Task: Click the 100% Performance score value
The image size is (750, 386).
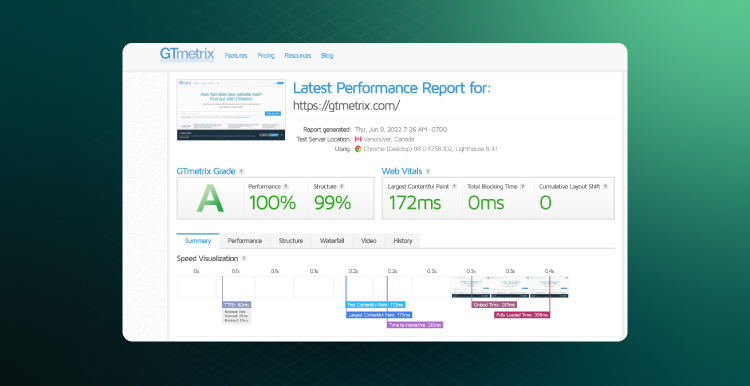Action: pyautogui.click(x=273, y=203)
